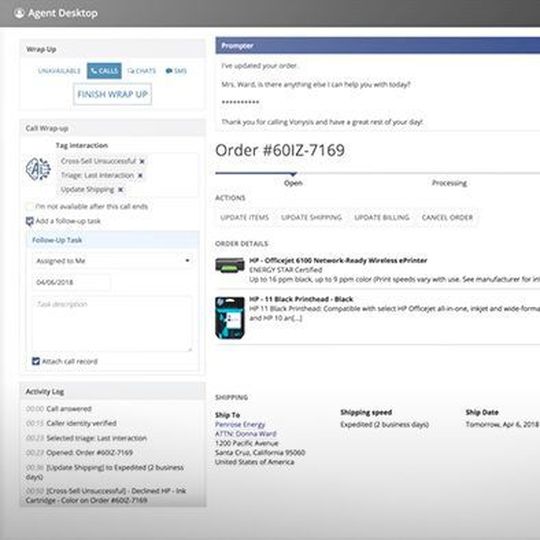The width and height of the screenshot is (540, 540).
Task: Remove Update Shipping tag
Action: point(120,190)
